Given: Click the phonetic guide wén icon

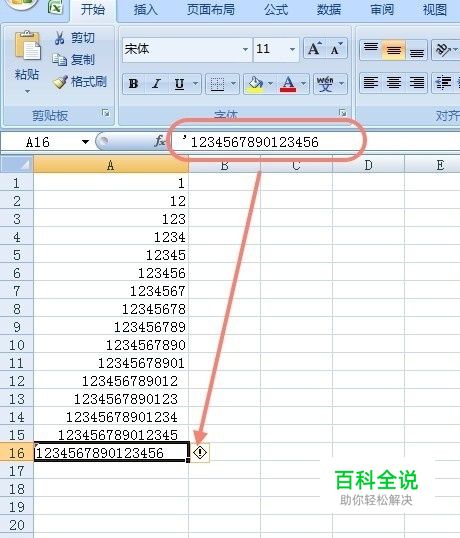Looking at the screenshot, I should tap(325, 83).
